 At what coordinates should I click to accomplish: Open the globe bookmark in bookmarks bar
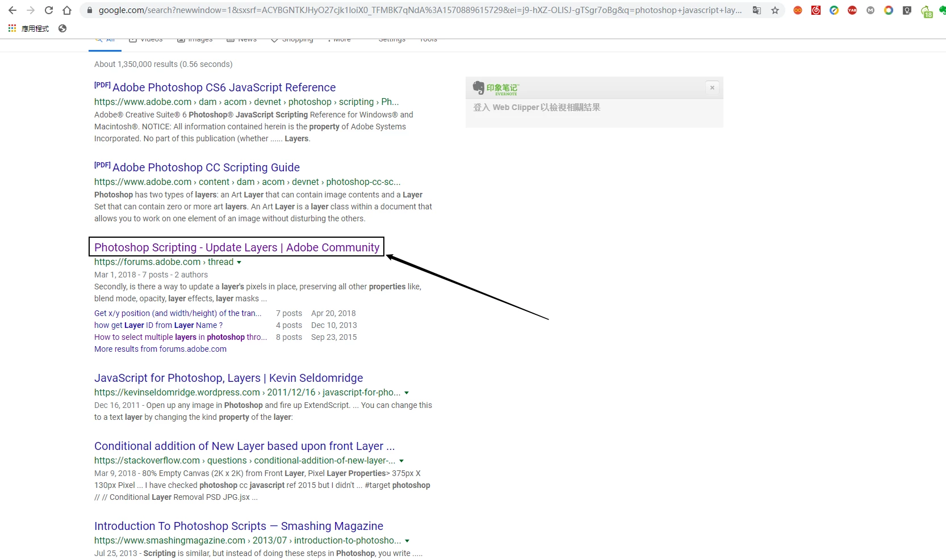[x=62, y=28]
